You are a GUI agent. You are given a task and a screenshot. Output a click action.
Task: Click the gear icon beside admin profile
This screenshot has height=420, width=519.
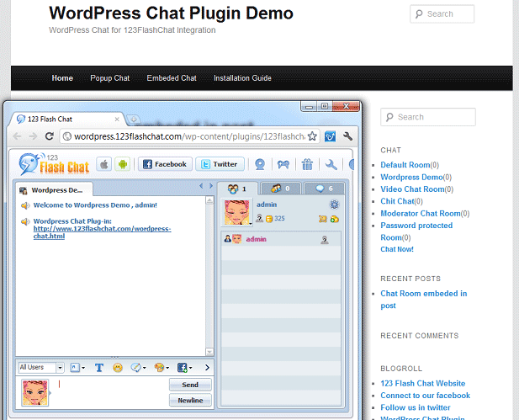[x=333, y=205]
